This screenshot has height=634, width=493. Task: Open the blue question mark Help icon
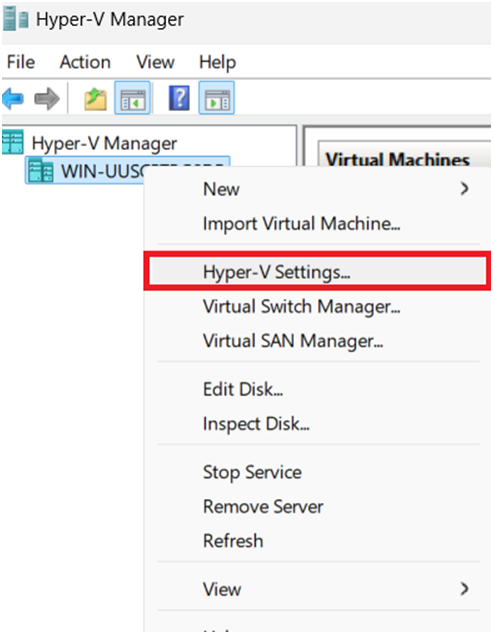(x=179, y=98)
